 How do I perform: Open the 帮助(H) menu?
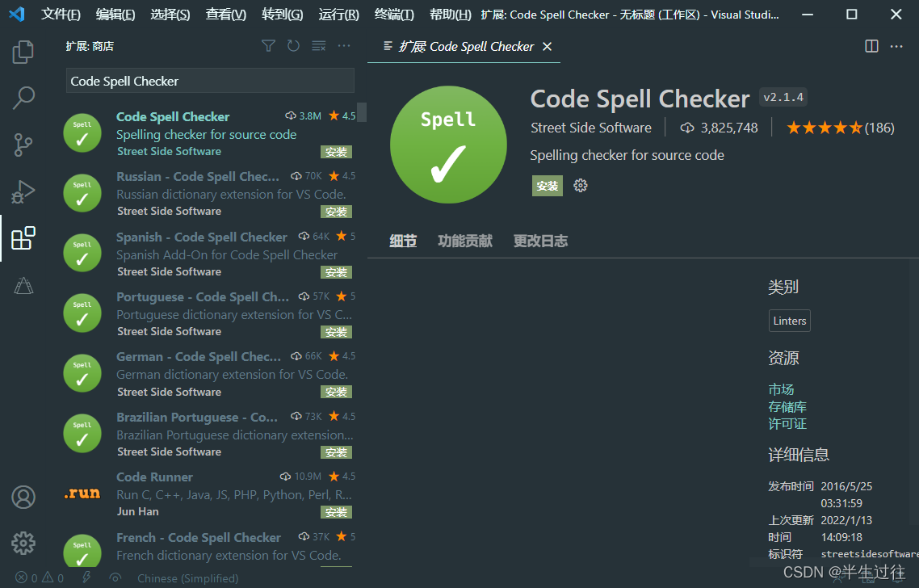click(450, 14)
